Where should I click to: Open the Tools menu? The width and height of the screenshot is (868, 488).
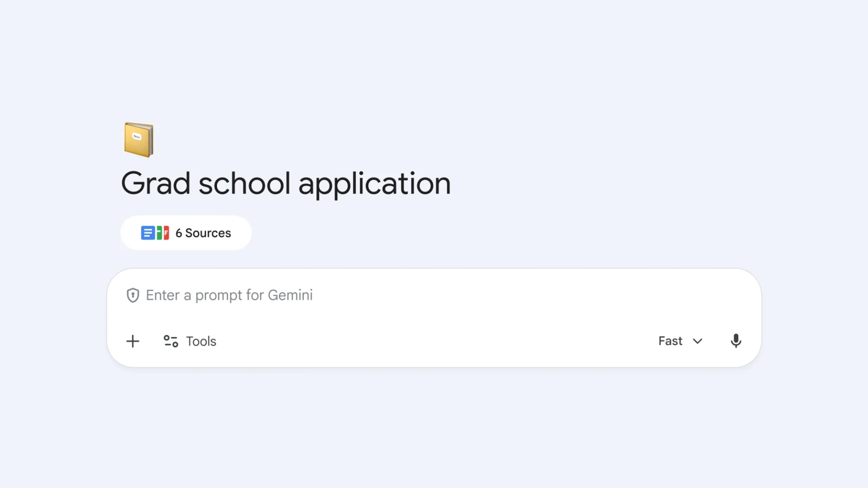(x=190, y=341)
